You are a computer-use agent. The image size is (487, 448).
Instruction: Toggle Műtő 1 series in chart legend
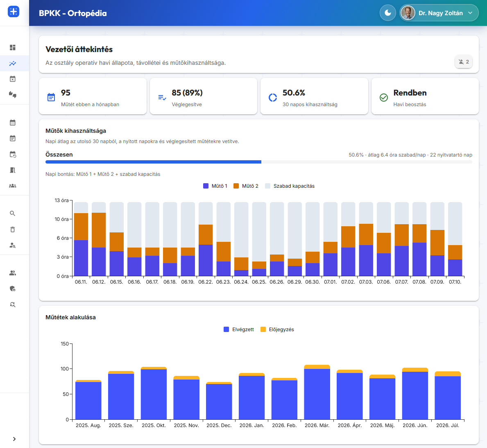[x=215, y=186]
